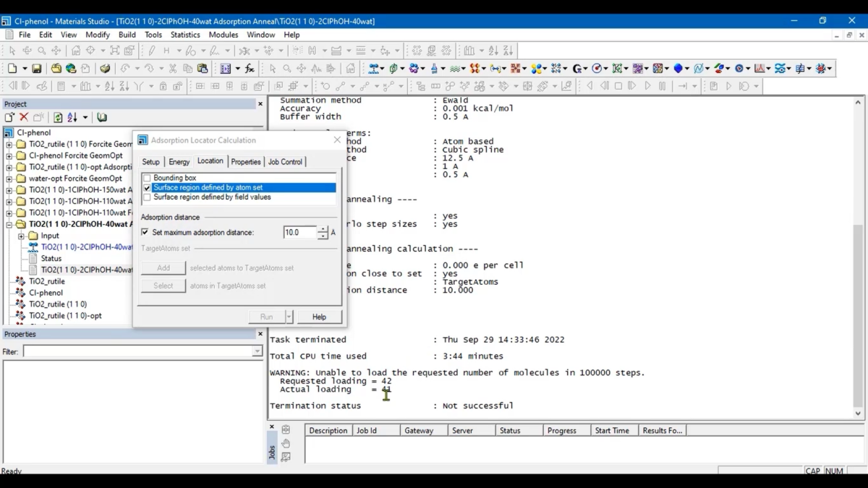
Task: Expand the Cl-phenol Forcite GeomOpt folder
Action: (x=10, y=155)
